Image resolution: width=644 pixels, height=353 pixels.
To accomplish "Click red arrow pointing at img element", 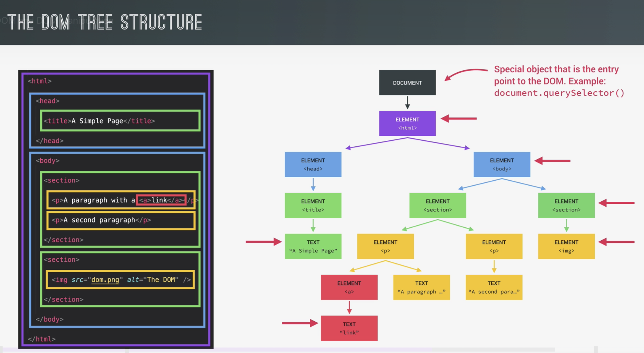I will click(616, 242).
